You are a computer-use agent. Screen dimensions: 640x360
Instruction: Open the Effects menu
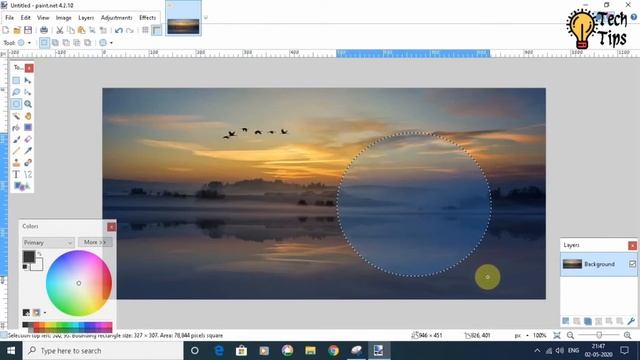[x=147, y=18]
